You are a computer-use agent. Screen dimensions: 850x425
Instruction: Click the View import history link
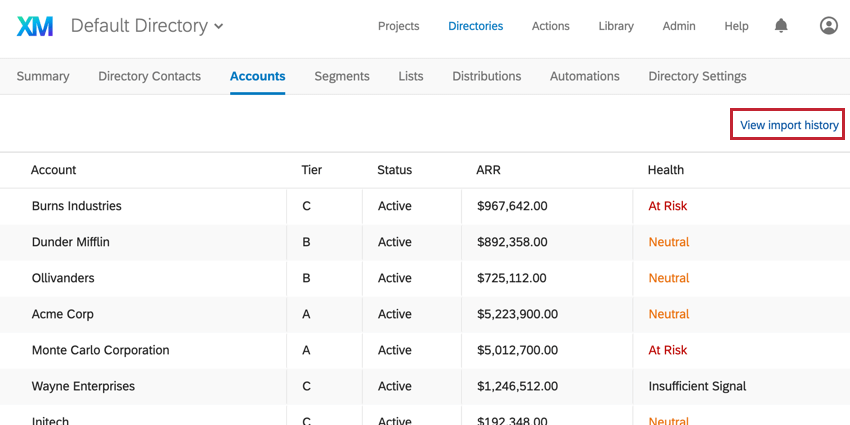coord(789,125)
